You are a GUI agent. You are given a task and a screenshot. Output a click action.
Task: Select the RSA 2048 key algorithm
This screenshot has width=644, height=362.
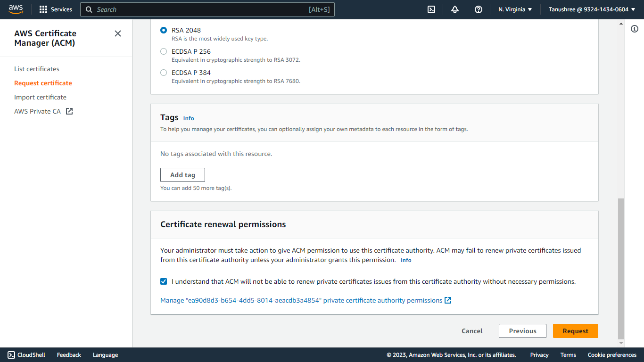164,30
